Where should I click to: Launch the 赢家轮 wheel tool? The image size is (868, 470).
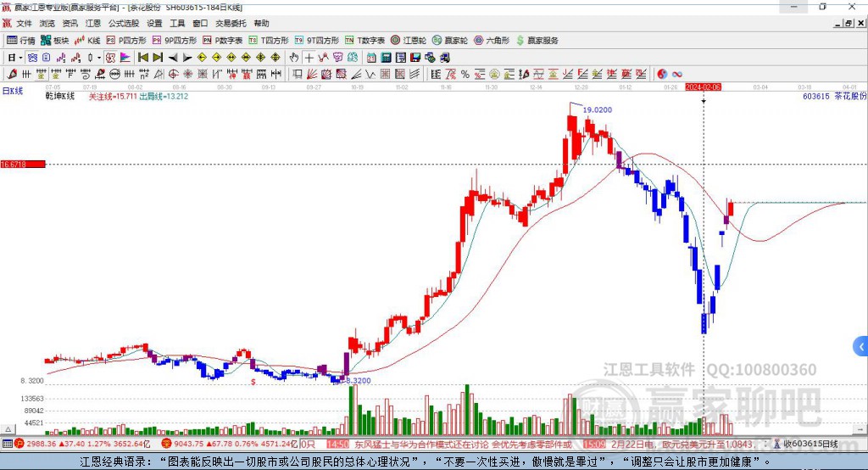click(x=450, y=41)
